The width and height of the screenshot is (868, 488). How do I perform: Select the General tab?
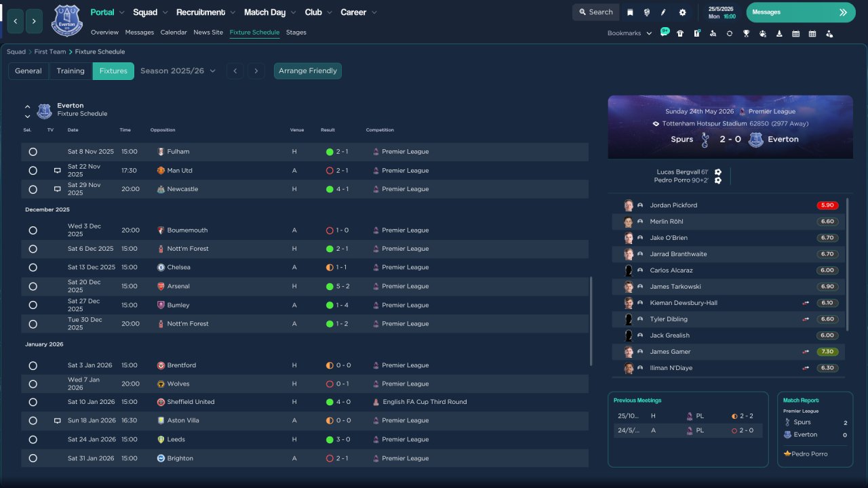pyautogui.click(x=28, y=71)
